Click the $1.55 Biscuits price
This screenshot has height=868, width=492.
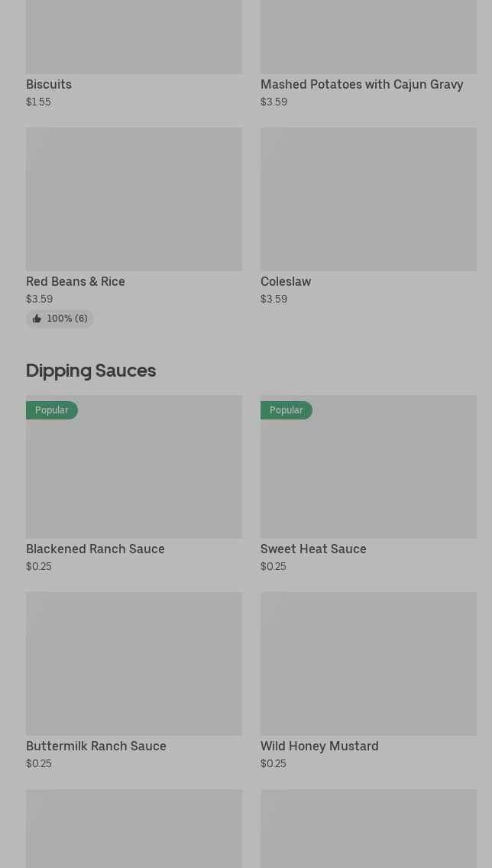pyautogui.click(x=38, y=102)
